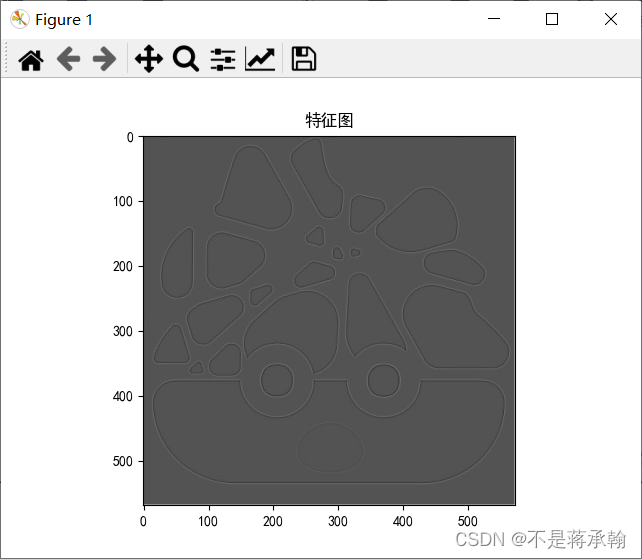Activate the Pan axes cross-arrow tool
This screenshot has height=559, width=642.
(x=149, y=59)
